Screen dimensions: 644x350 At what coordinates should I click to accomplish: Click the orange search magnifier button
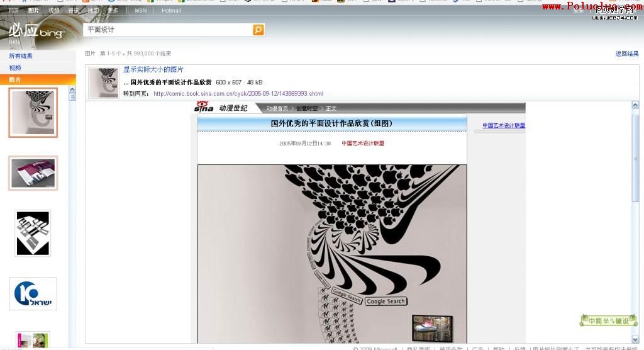pos(258,30)
